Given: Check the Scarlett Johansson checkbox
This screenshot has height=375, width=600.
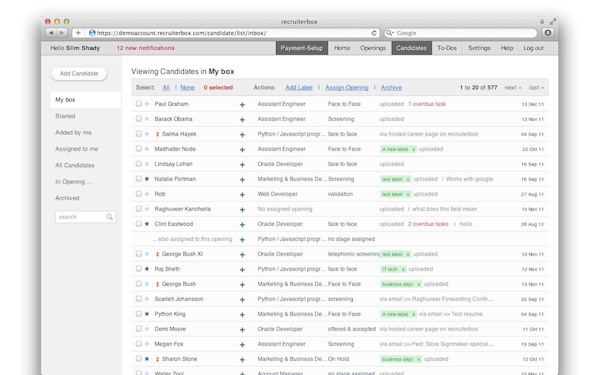Looking at the screenshot, I should click(139, 298).
